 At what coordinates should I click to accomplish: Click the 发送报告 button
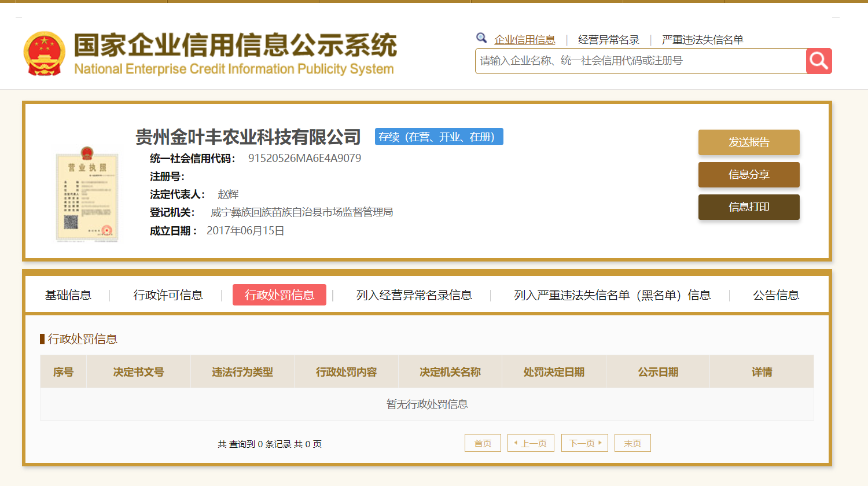[x=749, y=142]
